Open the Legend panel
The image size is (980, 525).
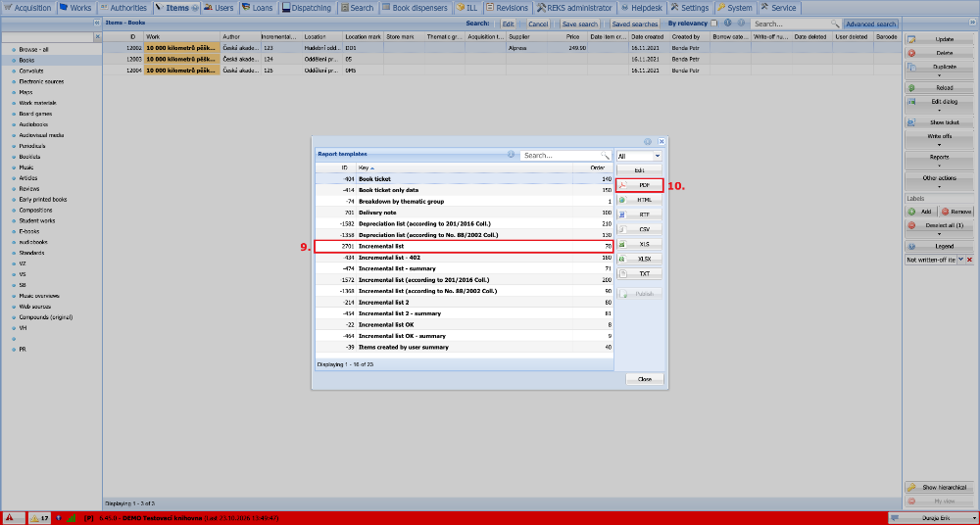940,246
